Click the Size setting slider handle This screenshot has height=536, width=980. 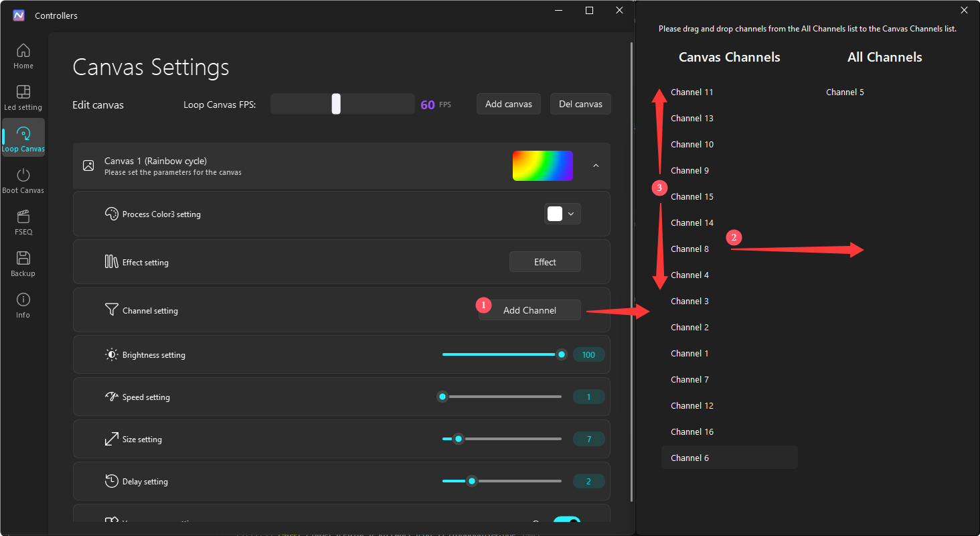[459, 439]
